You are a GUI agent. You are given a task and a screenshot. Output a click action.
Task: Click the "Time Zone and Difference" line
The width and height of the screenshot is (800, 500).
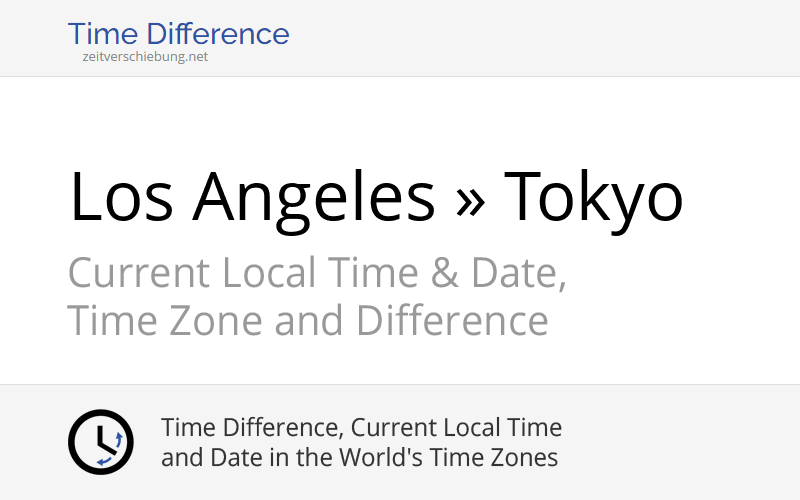pos(308,321)
